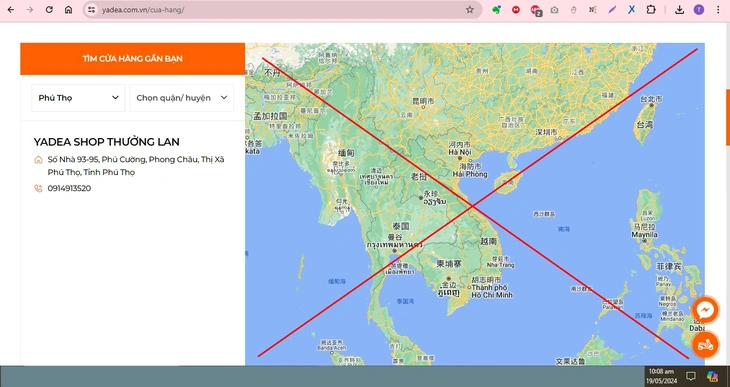Open Messenger chat bubble
Screen dimensions: 730x387
coord(705,310)
